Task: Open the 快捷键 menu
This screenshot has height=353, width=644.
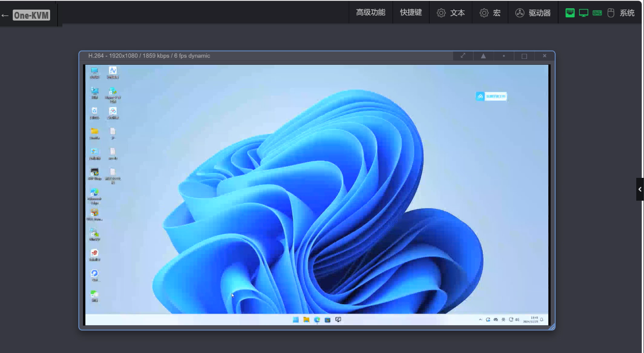Action: pos(411,13)
